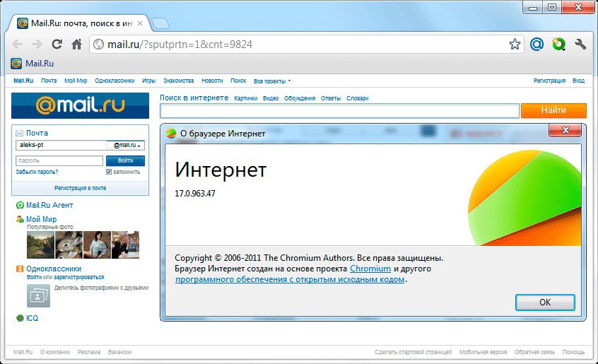Click the Регистрация link at top right
The image size is (598, 364).
tap(549, 81)
